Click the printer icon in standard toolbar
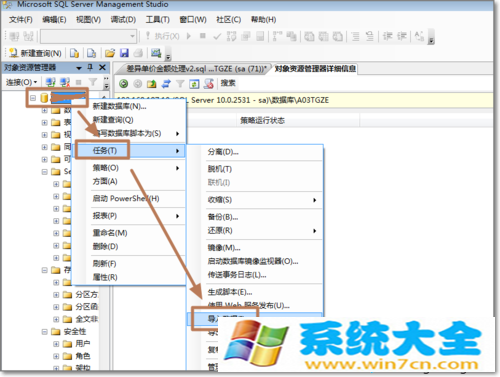Viewport: 500px width, 377px height. click(138, 53)
